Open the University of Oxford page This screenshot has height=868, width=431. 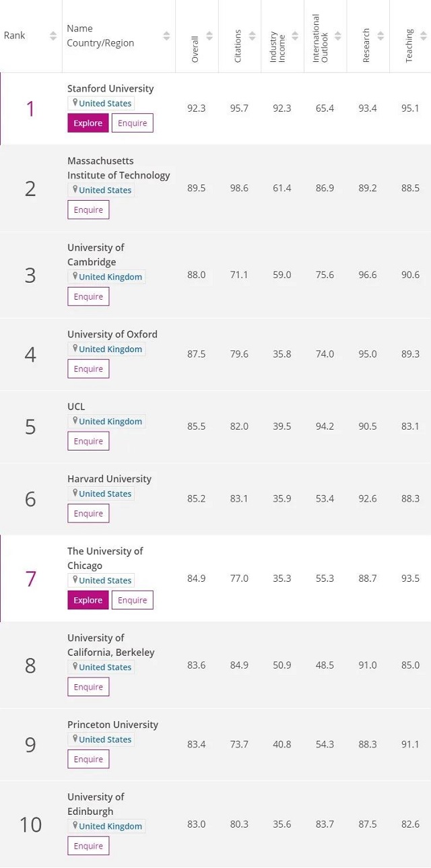112,334
